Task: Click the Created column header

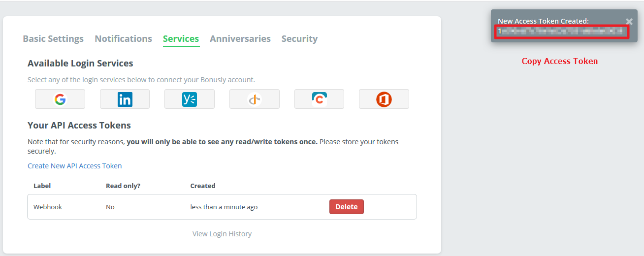Action: point(203,186)
